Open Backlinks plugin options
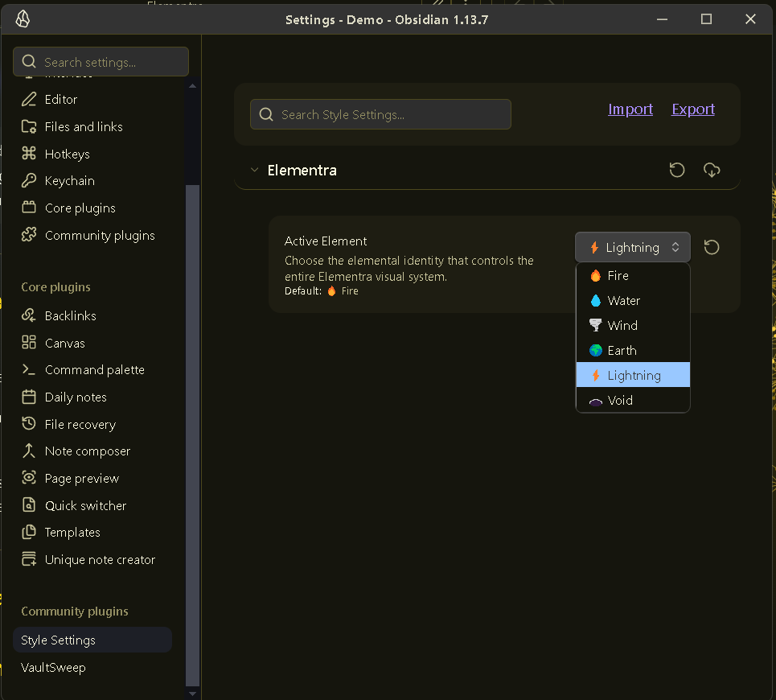 (x=92, y=315)
